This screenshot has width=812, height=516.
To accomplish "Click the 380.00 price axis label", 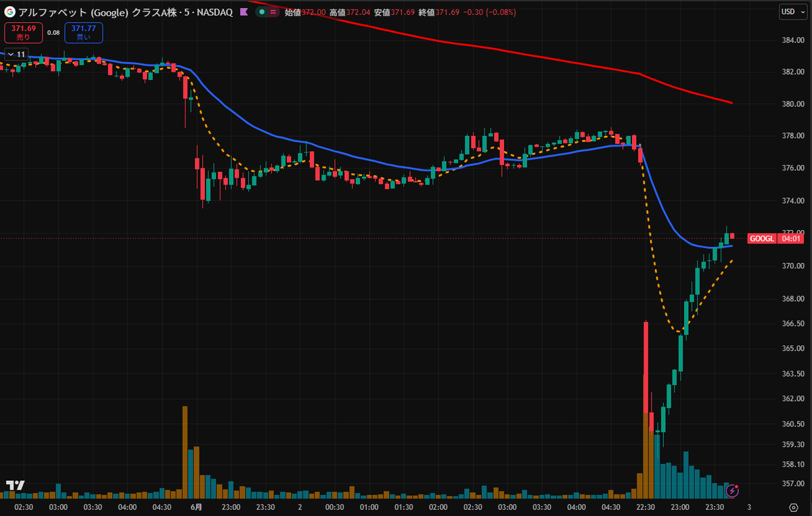I will click(x=792, y=104).
